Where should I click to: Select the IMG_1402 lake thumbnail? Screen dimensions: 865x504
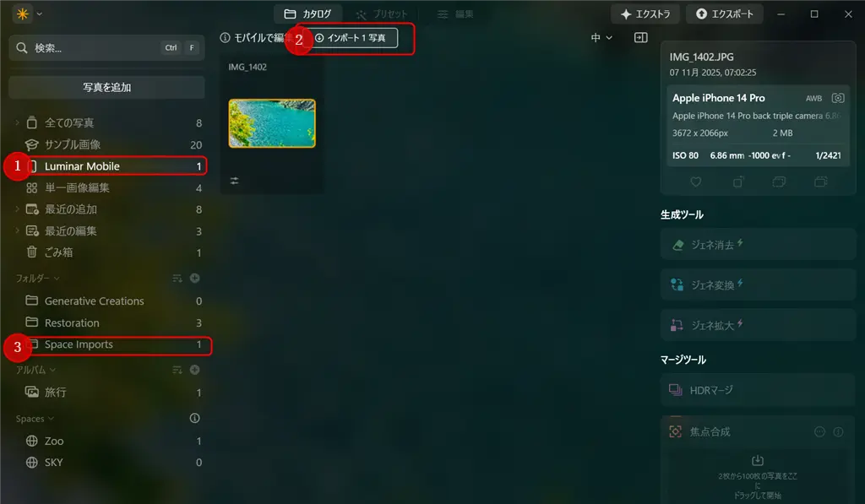click(272, 123)
